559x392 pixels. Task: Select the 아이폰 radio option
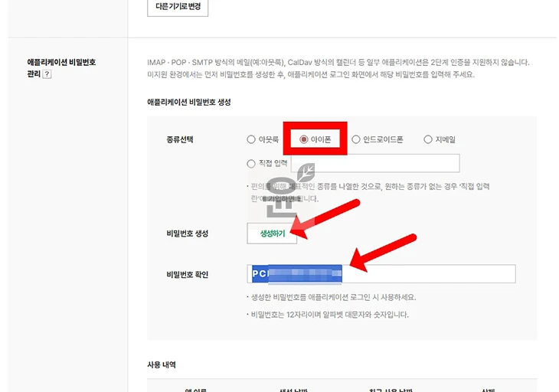tap(304, 139)
